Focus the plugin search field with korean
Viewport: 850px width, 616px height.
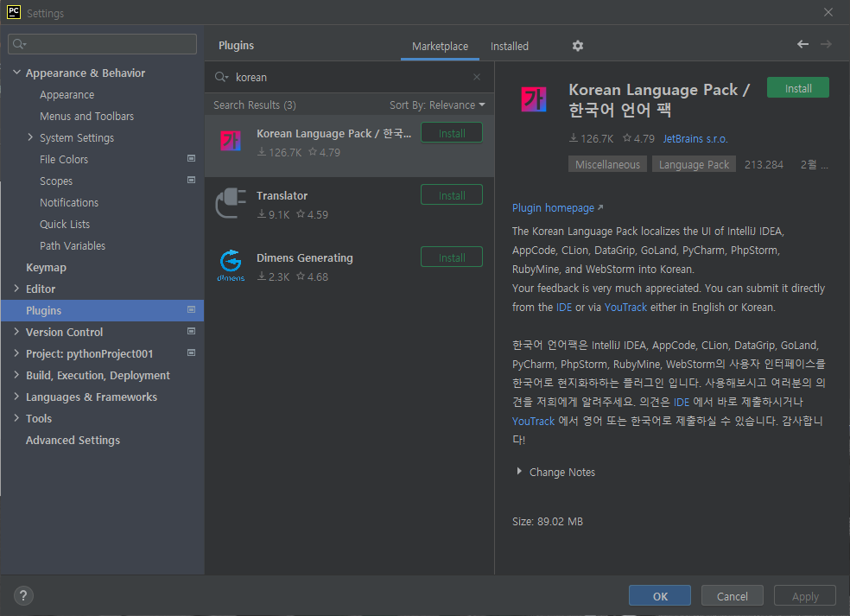[349, 77]
